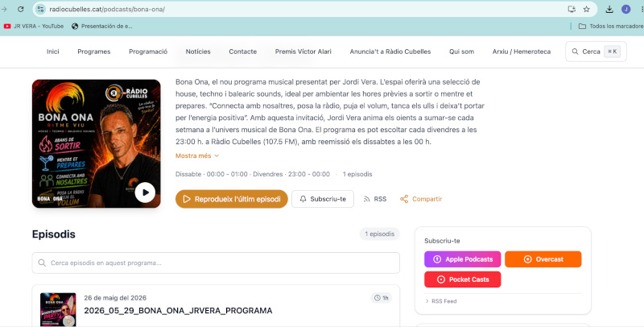The width and height of the screenshot is (644, 327).
Task: Click the schedule text Dissabte 00:00 - 01:00
Action: click(x=212, y=174)
